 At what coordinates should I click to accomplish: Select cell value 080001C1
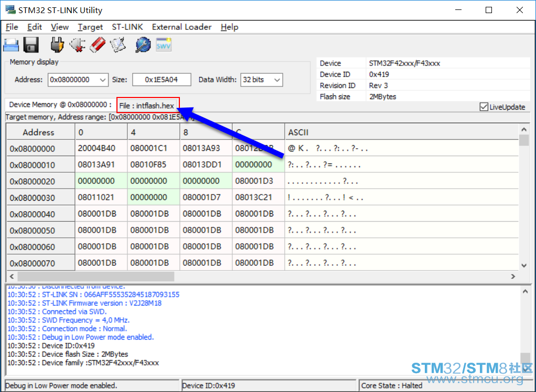154,148
